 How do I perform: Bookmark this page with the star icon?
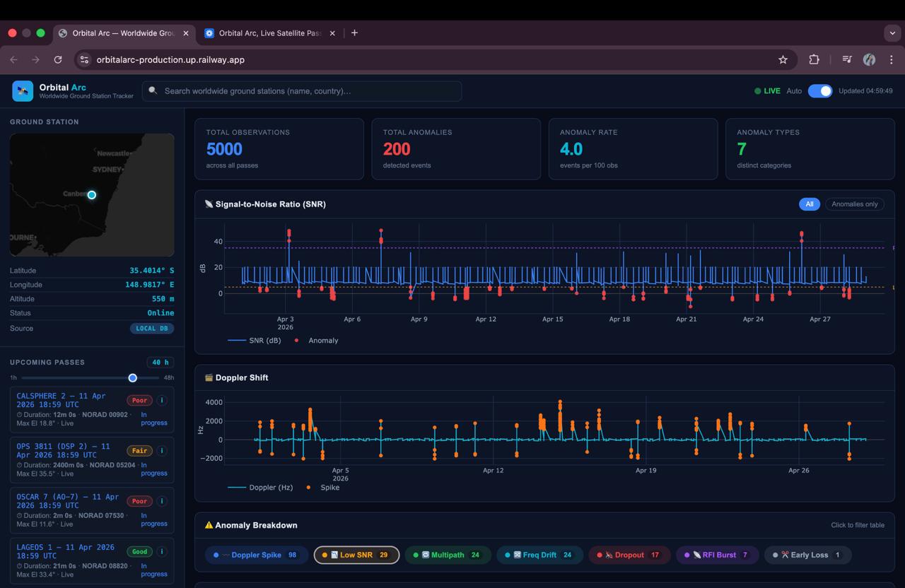point(783,59)
